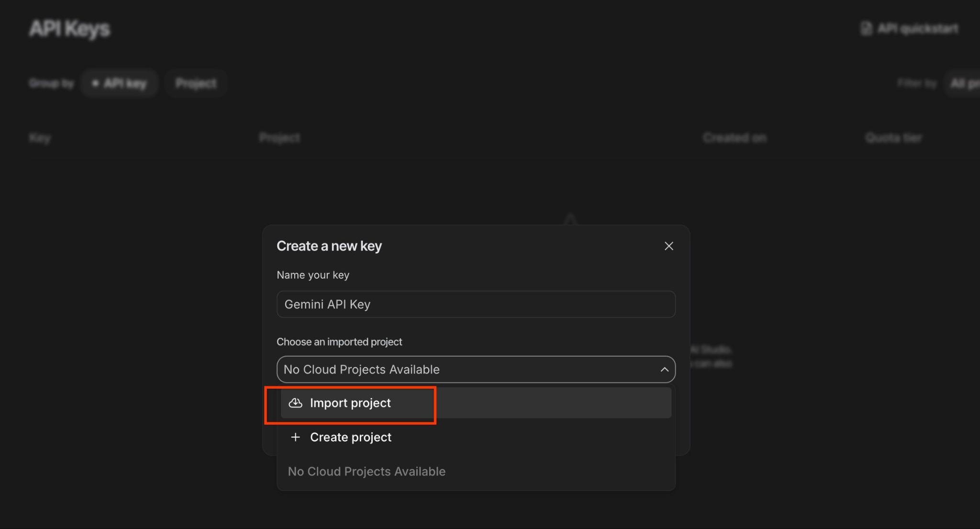The image size is (980, 529).
Task: Click the API Keys page heading
Action: [70, 29]
